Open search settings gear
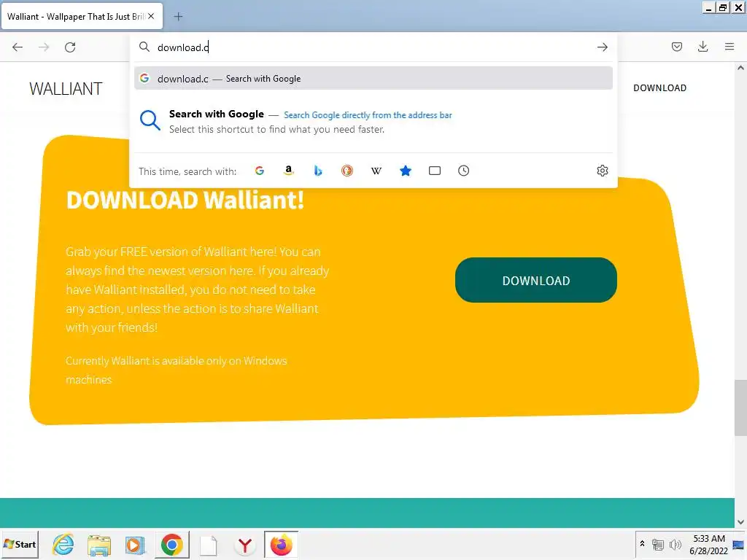This screenshot has height=560, width=747. tap(602, 171)
